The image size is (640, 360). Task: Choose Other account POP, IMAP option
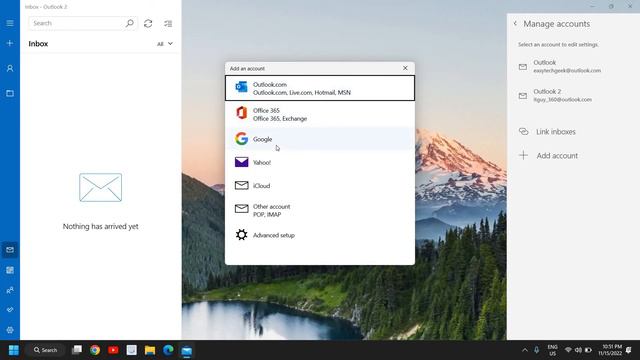tap(320, 210)
